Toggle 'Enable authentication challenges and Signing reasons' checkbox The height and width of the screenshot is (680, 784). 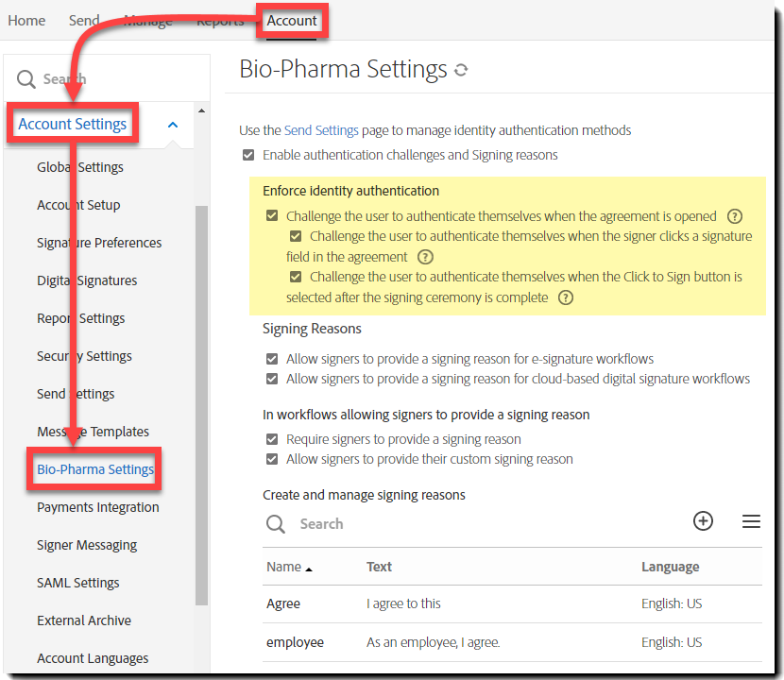pyautogui.click(x=248, y=155)
